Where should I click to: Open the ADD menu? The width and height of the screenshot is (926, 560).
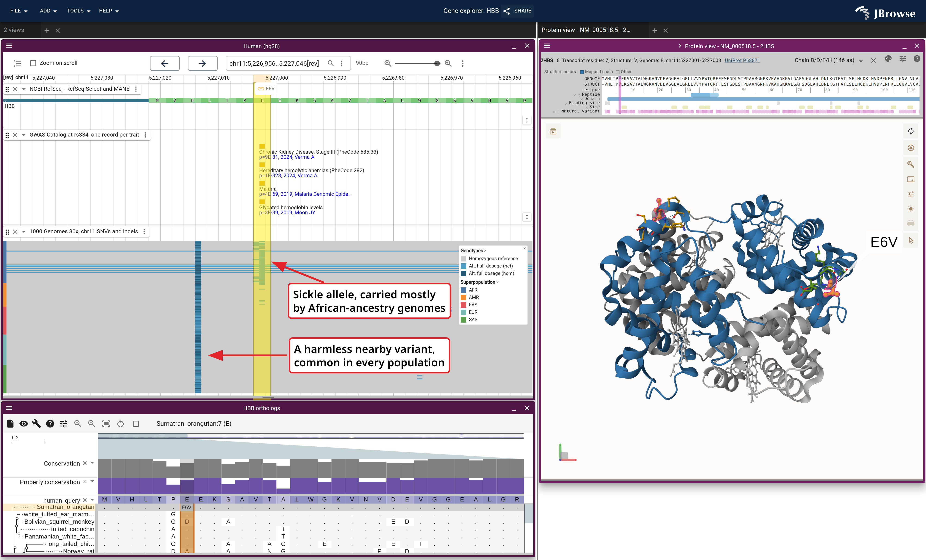click(x=48, y=11)
